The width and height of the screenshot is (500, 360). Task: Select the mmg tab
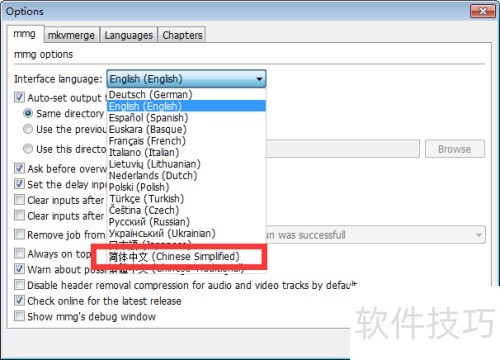tap(25, 34)
